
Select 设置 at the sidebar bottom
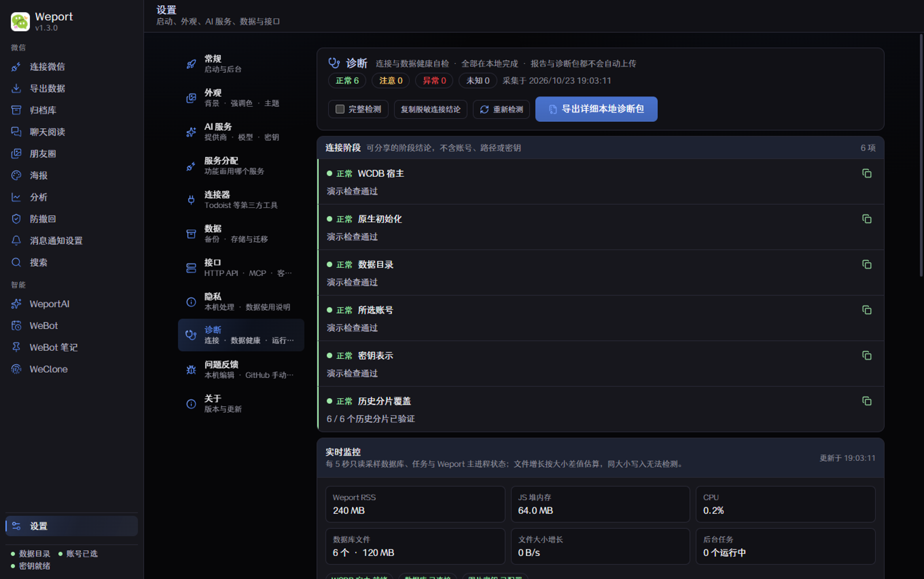[x=72, y=526]
